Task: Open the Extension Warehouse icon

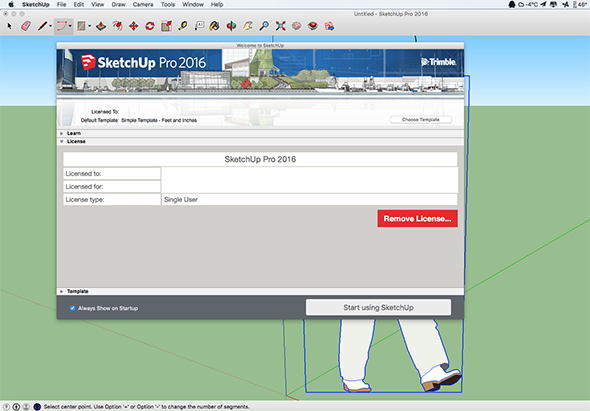Action: coord(313,26)
